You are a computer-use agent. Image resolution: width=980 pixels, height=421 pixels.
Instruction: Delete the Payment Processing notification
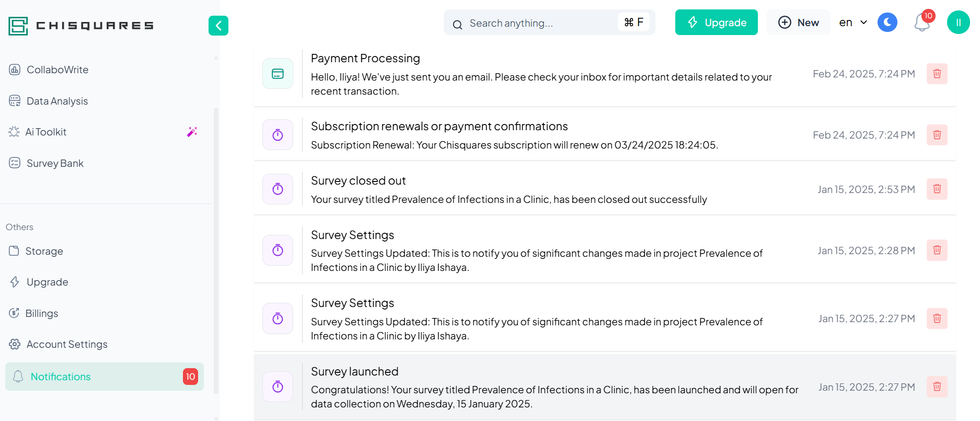[937, 74]
